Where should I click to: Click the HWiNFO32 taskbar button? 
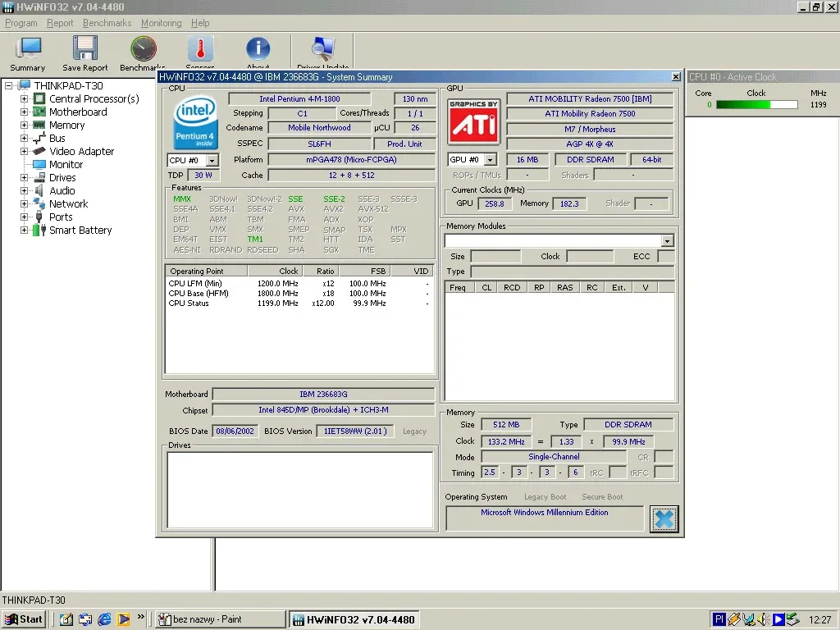pos(354,619)
